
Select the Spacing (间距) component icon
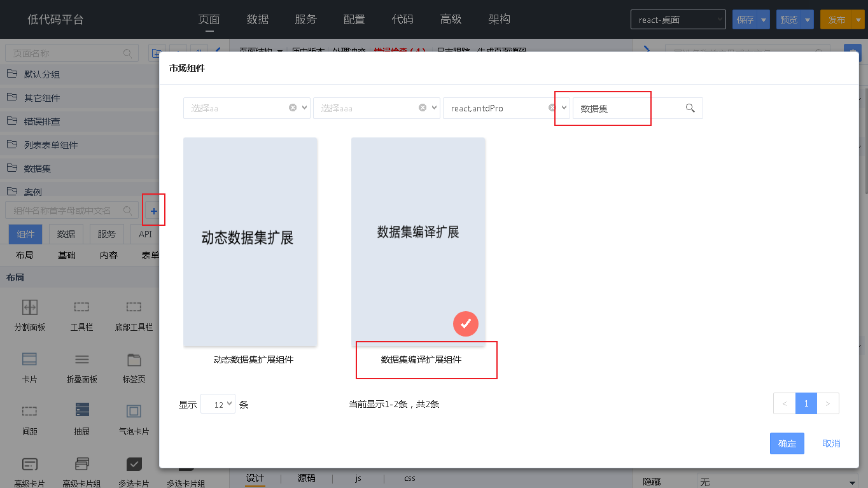click(x=30, y=411)
